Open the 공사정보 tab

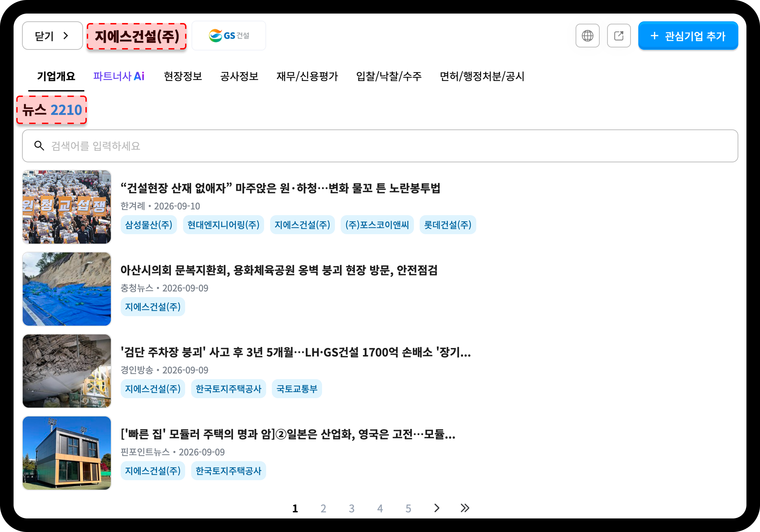(239, 76)
